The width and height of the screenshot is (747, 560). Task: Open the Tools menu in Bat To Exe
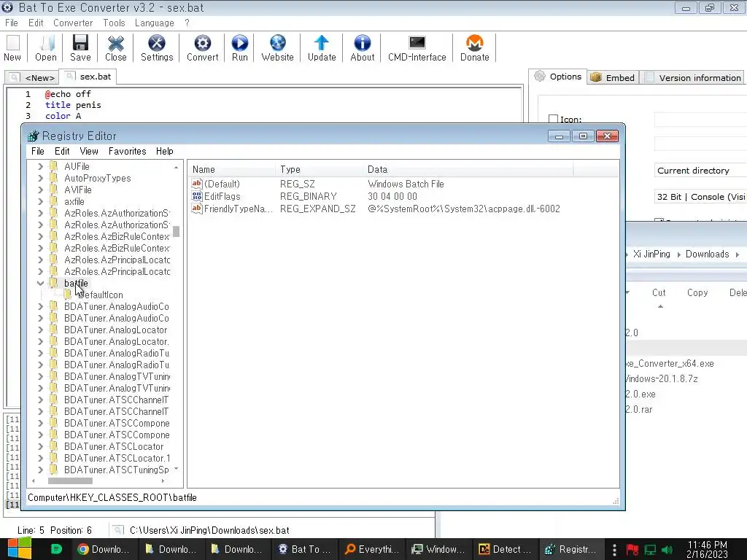pos(114,23)
